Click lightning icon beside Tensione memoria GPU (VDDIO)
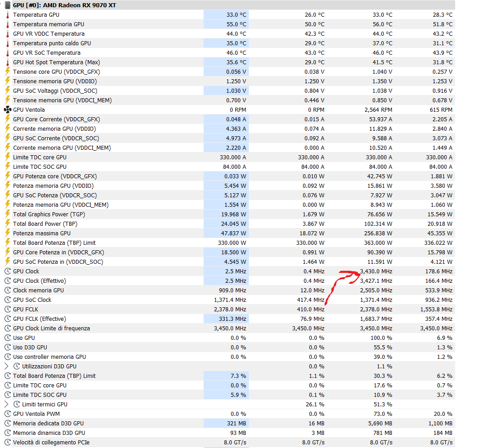Screen dimensions: 480x448 8,81
